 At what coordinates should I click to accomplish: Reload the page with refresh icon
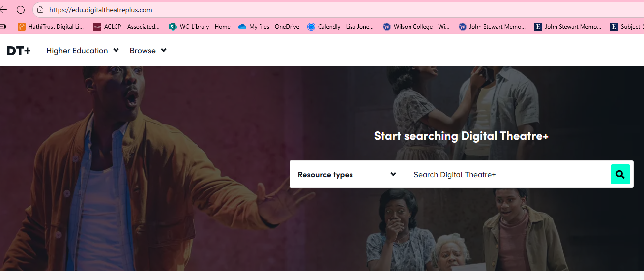tap(21, 10)
